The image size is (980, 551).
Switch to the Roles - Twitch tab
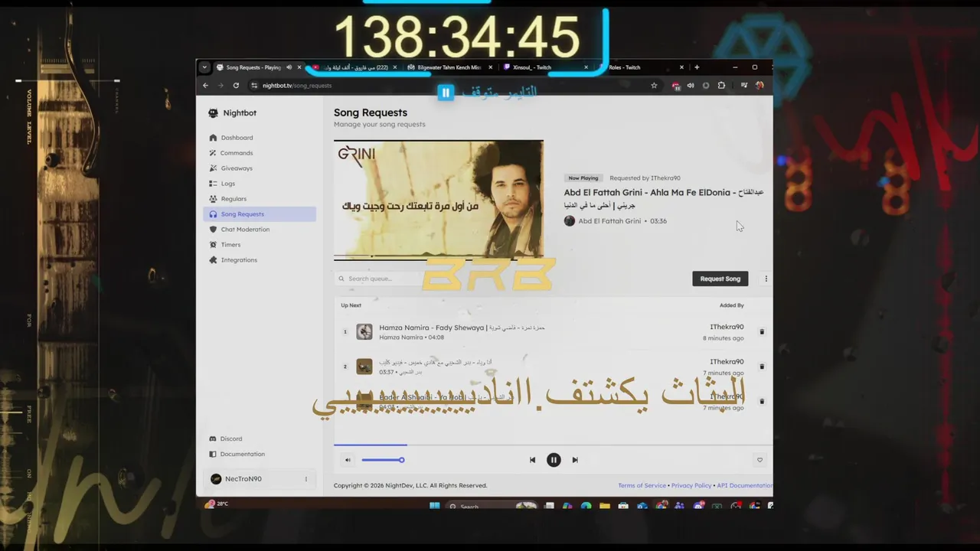(641, 67)
